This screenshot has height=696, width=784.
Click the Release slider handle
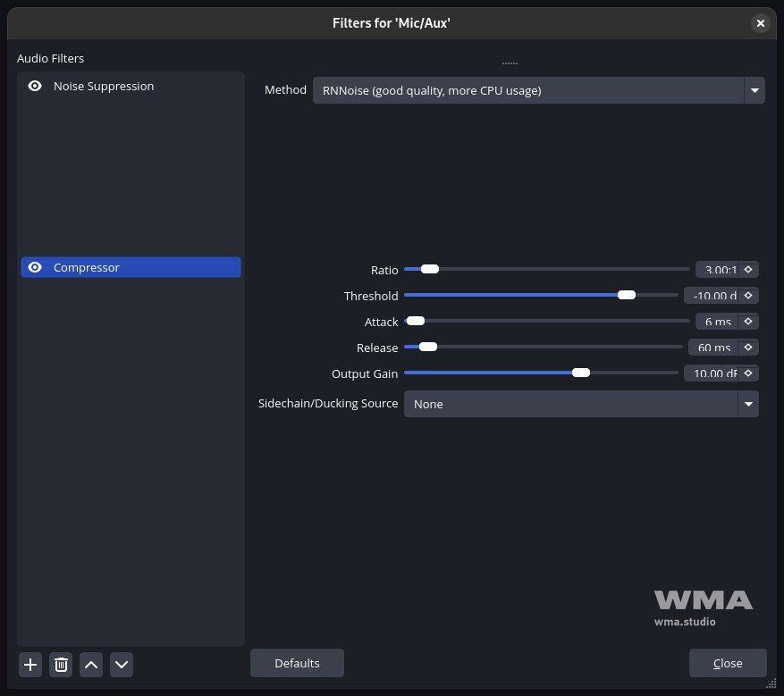pyautogui.click(x=428, y=347)
